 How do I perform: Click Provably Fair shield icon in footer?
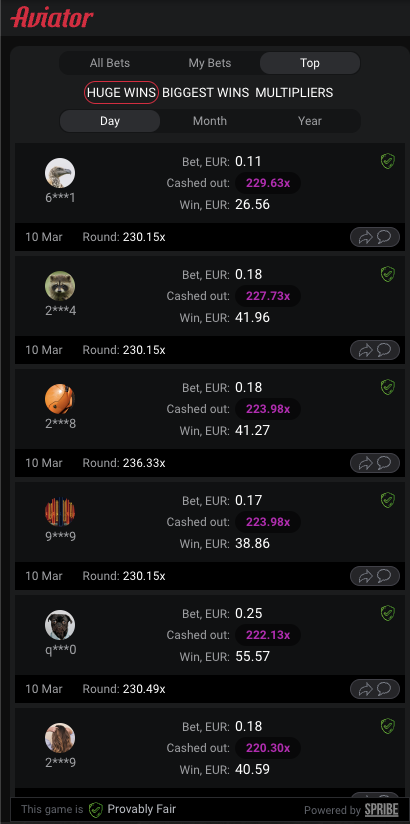coord(95,809)
